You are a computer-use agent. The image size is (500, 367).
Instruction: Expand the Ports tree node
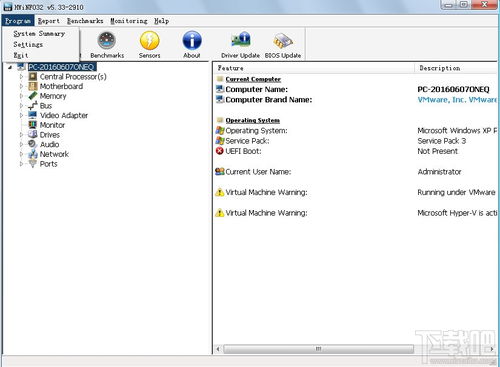click(x=21, y=164)
